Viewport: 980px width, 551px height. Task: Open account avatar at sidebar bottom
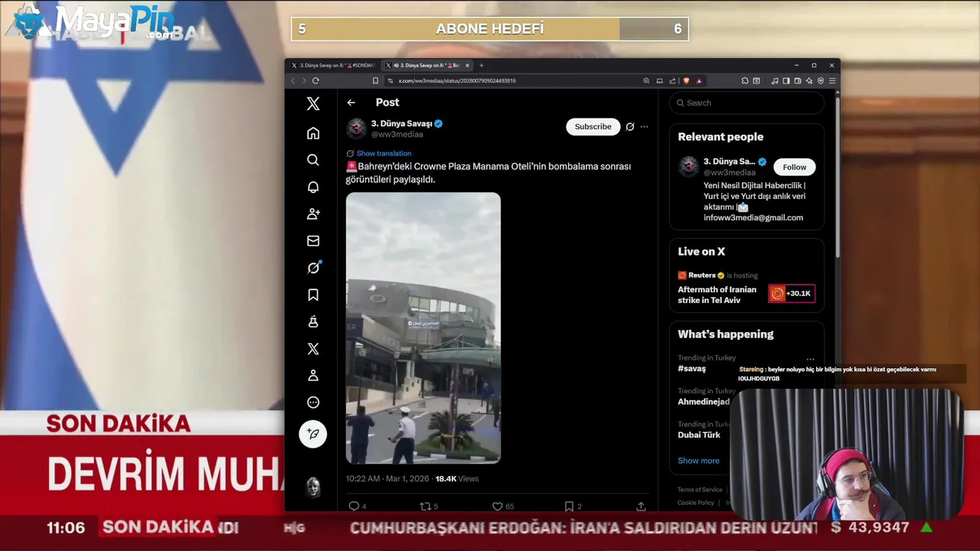[313, 487]
